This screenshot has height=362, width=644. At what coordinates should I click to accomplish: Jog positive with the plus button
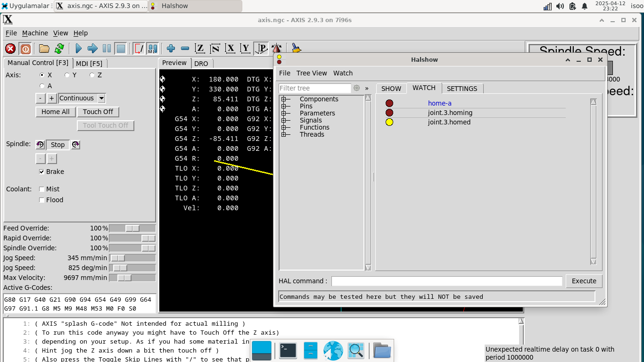point(52,98)
